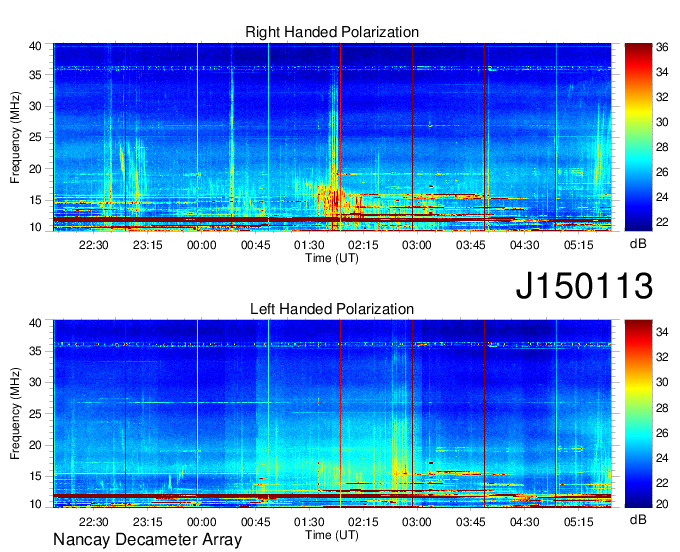
Task: Click the 03:00 time tick on Right Handed plot
Action: coord(417,245)
